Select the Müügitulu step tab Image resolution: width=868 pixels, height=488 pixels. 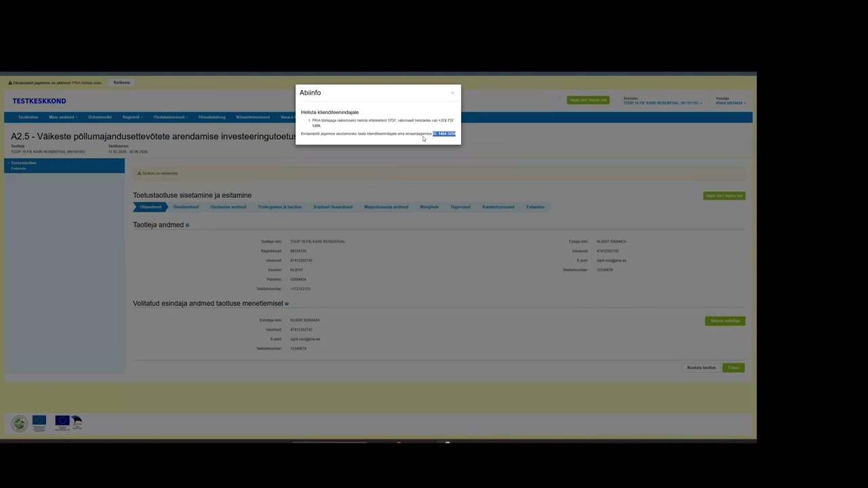point(429,207)
